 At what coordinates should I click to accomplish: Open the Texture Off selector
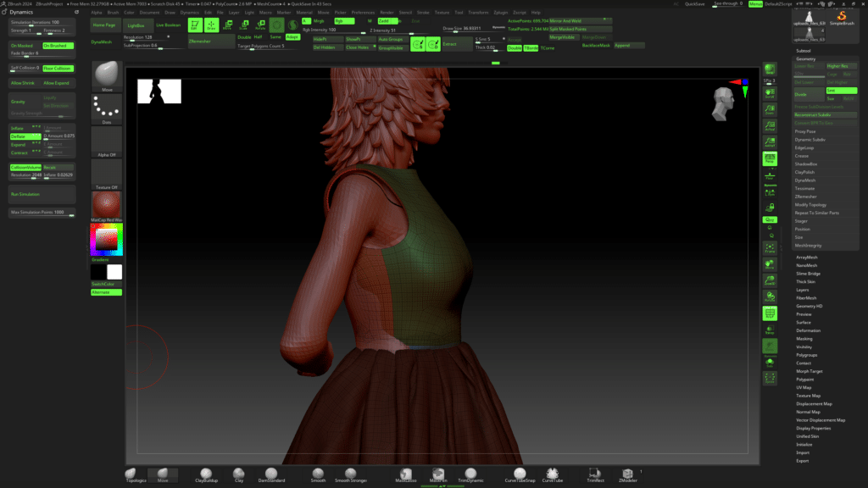pos(107,174)
